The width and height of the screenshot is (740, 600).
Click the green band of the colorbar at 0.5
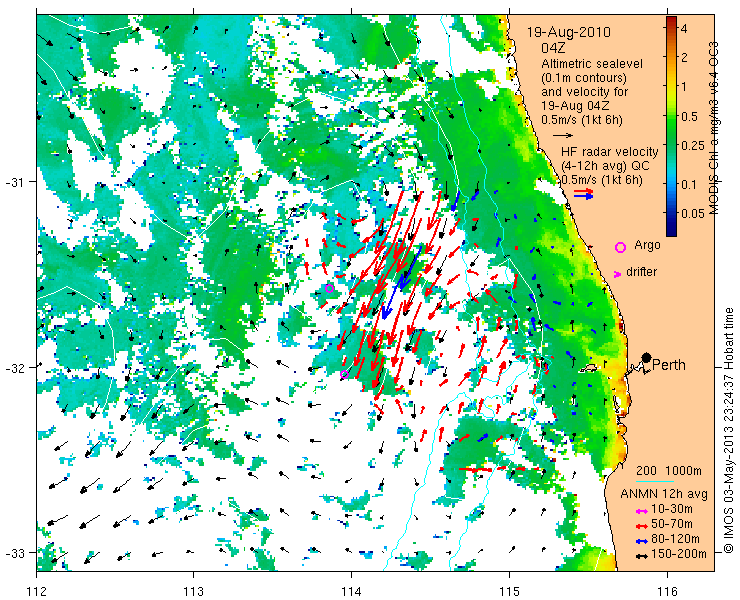coord(671,117)
